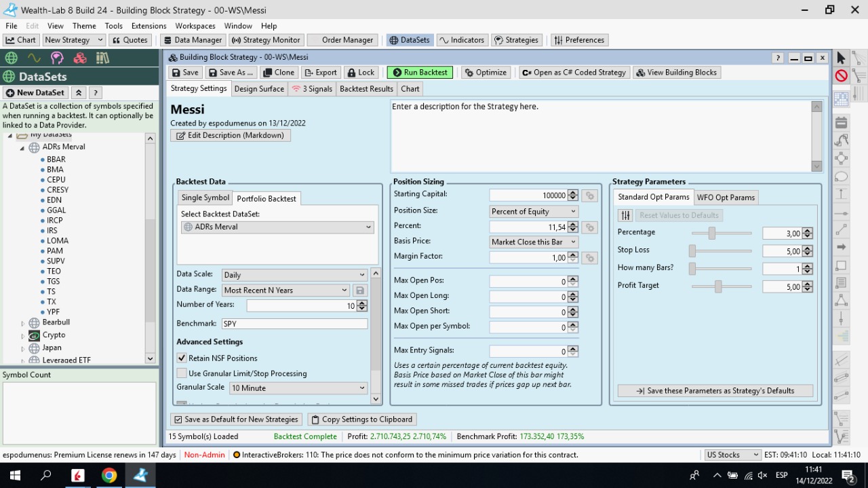This screenshot has height=488, width=868.
Task: Toggle Save as Default for New Strategies
Action: pos(178,419)
